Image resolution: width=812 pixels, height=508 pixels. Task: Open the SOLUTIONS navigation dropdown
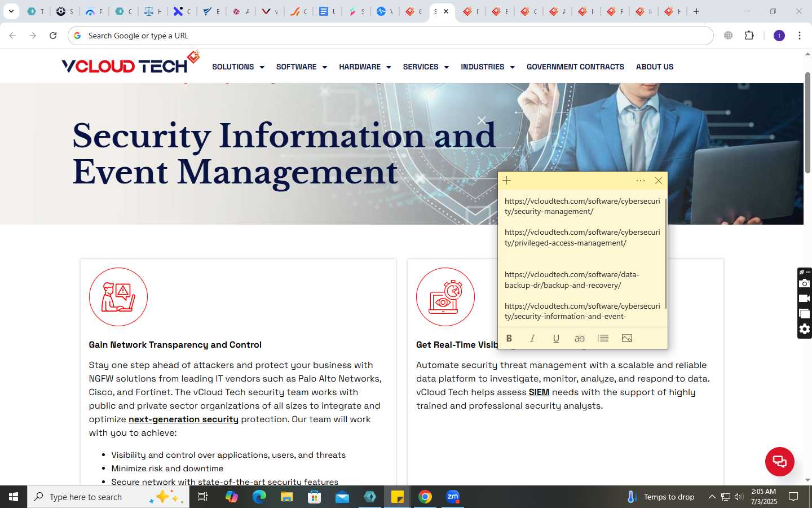tap(238, 67)
